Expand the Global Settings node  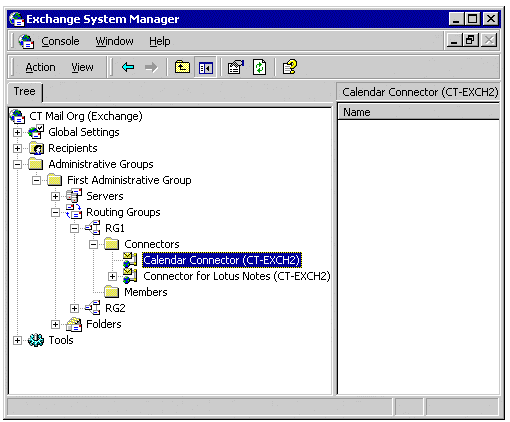coord(17,132)
